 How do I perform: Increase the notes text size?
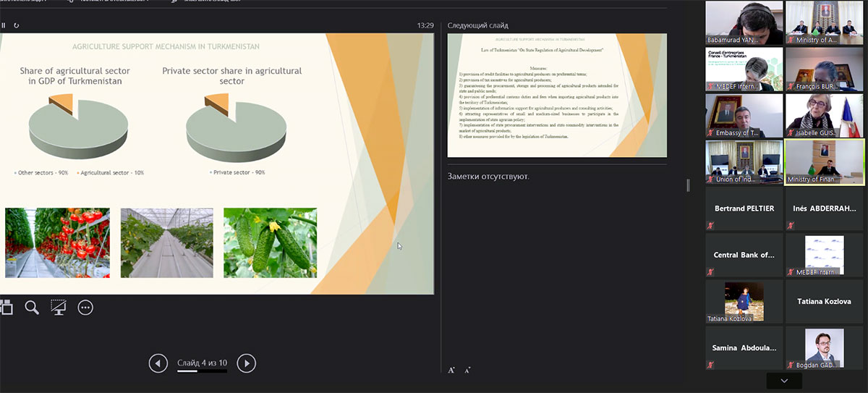tap(451, 370)
